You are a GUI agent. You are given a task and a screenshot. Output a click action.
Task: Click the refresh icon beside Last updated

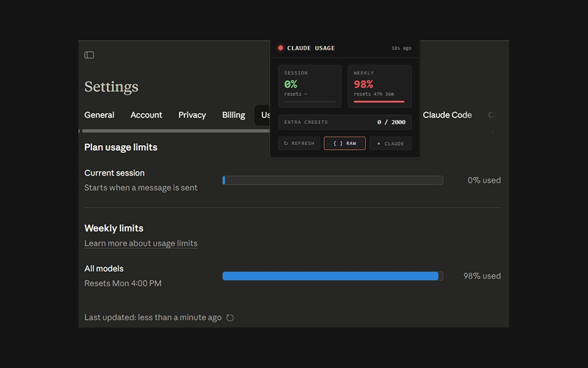click(x=230, y=318)
